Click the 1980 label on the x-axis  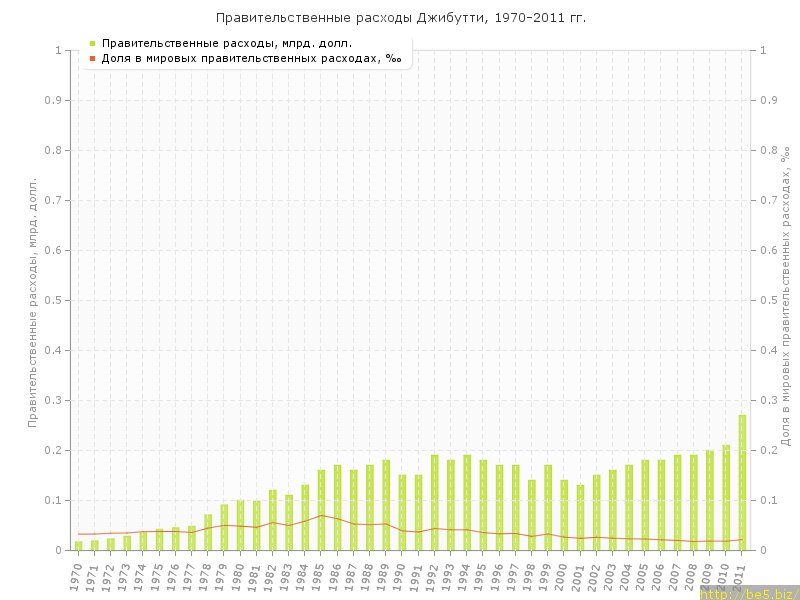pyautogui.click(x=239, y=576)
